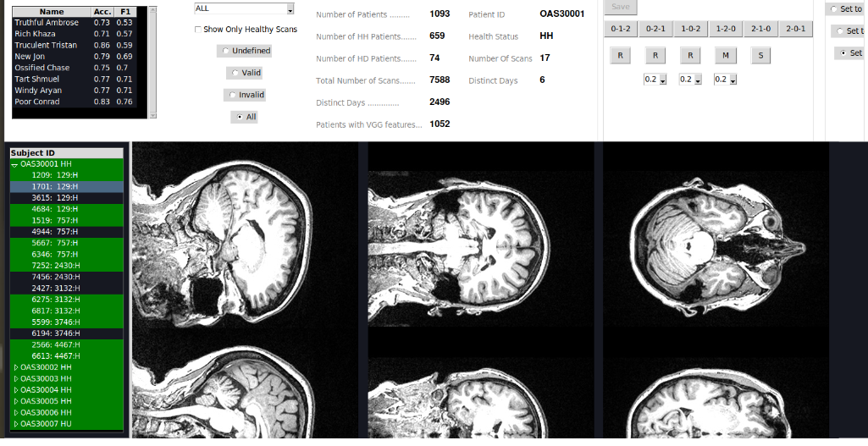868x446 pixels.
Task: Select scan row 7252: 2430:H
Action: (66, 266)
